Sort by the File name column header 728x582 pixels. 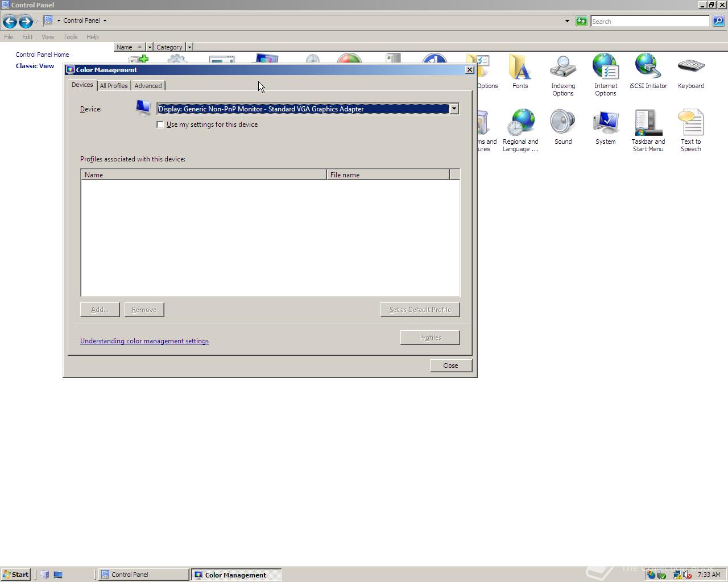pyautogui.click(x=388, y=175)
